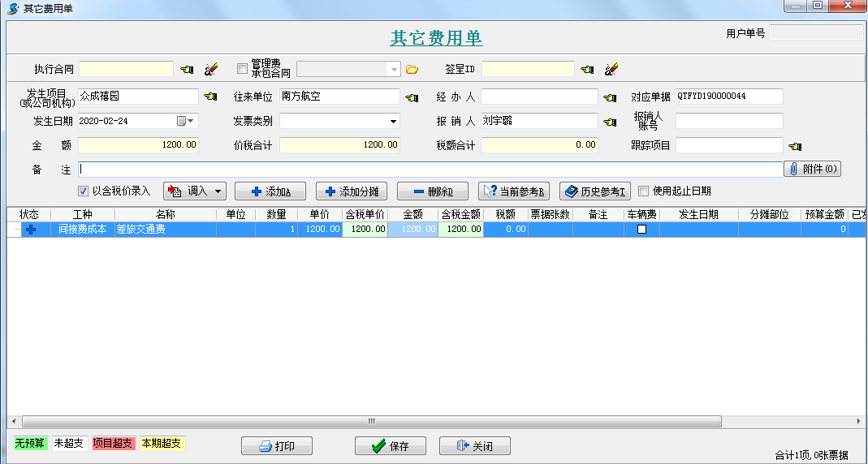The image size is (868, 464).
Task: Enable 使用起止日期 checkbox
Action: 643,191
